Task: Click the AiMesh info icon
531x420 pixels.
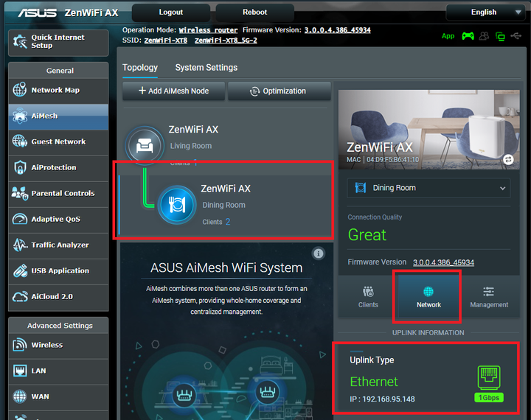Action: (x=318, y=253)
